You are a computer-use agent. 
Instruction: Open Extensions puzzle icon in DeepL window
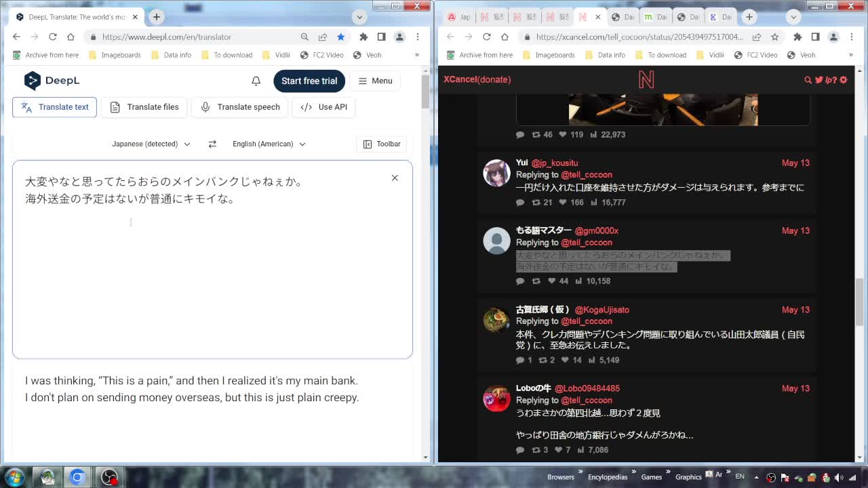pos(363,37)
